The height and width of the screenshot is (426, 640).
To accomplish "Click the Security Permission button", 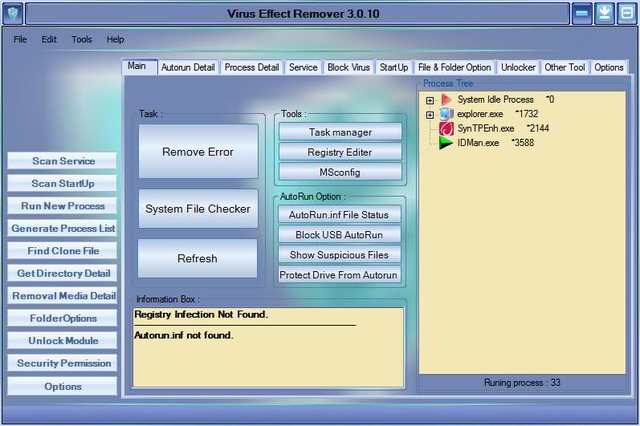I will click(62, 363).
